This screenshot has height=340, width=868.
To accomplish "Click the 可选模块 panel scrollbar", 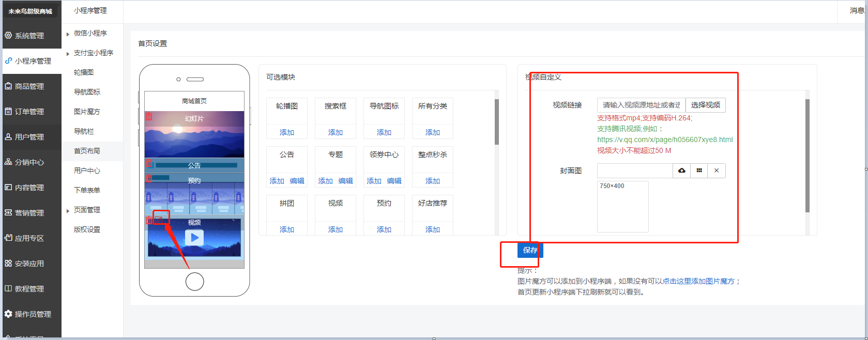I will (x=497, y=122).
